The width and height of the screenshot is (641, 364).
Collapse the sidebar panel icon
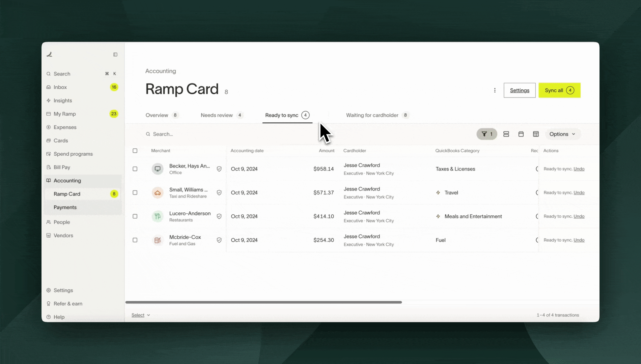coord(115,55)
